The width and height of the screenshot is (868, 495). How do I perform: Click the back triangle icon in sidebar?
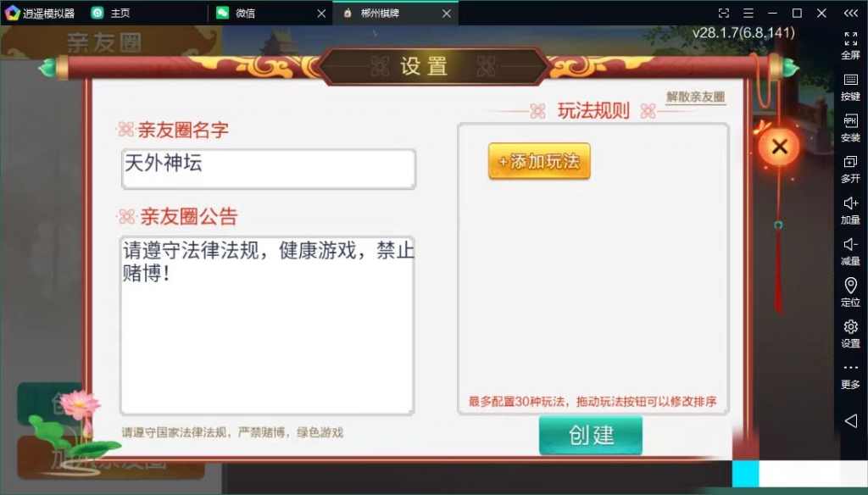pyautogui.click(x=851, y=420)
